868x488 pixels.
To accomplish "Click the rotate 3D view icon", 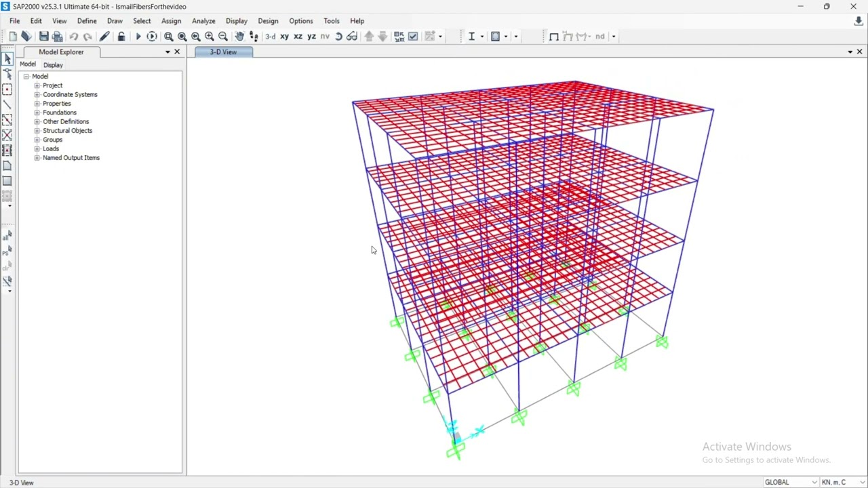I will pyautogui.click(x=338, y=37).
